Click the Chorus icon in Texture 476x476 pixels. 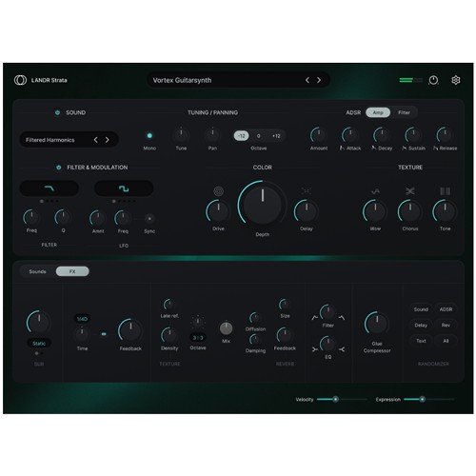coord(410,191)
